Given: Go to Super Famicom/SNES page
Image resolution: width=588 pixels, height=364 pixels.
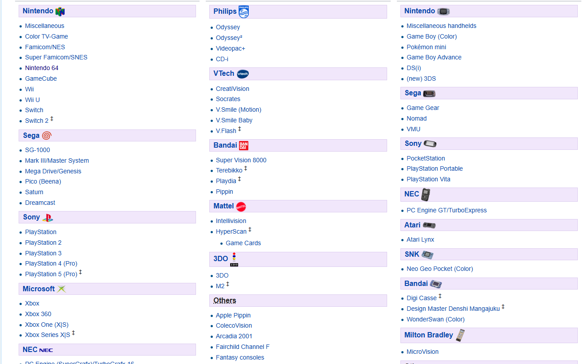Looking at the screenshot, I should coord(56,57).
